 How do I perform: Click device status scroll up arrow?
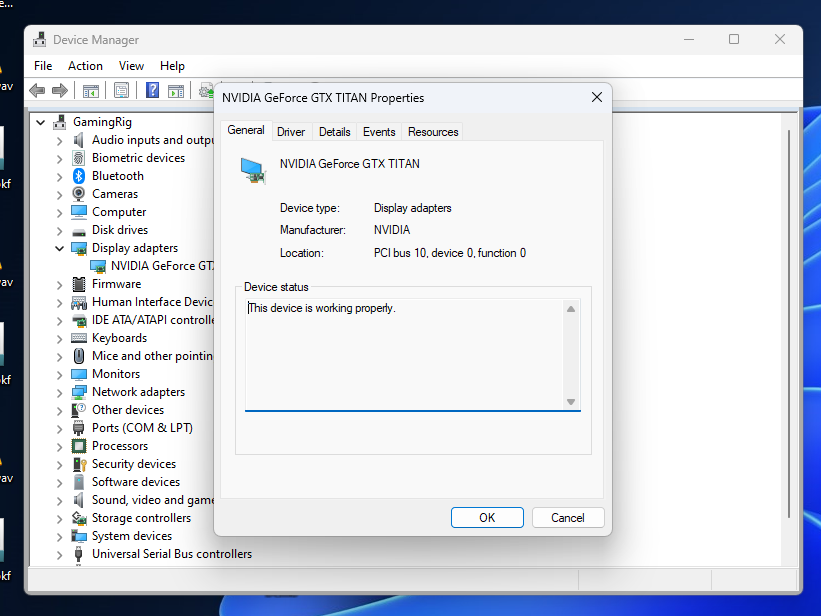click(571, 309)
